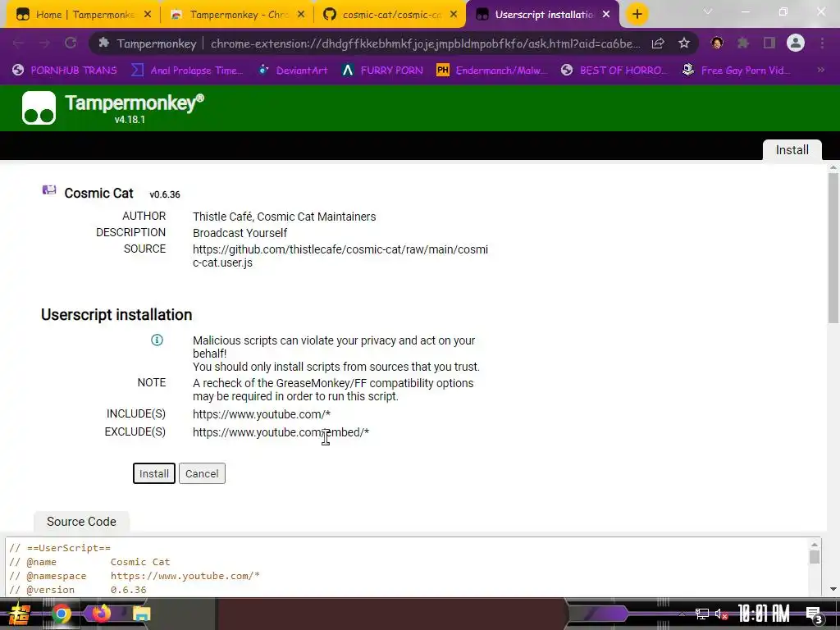The image size is (840, 630).
Task: Reload the current page
Action: point(71,43)
